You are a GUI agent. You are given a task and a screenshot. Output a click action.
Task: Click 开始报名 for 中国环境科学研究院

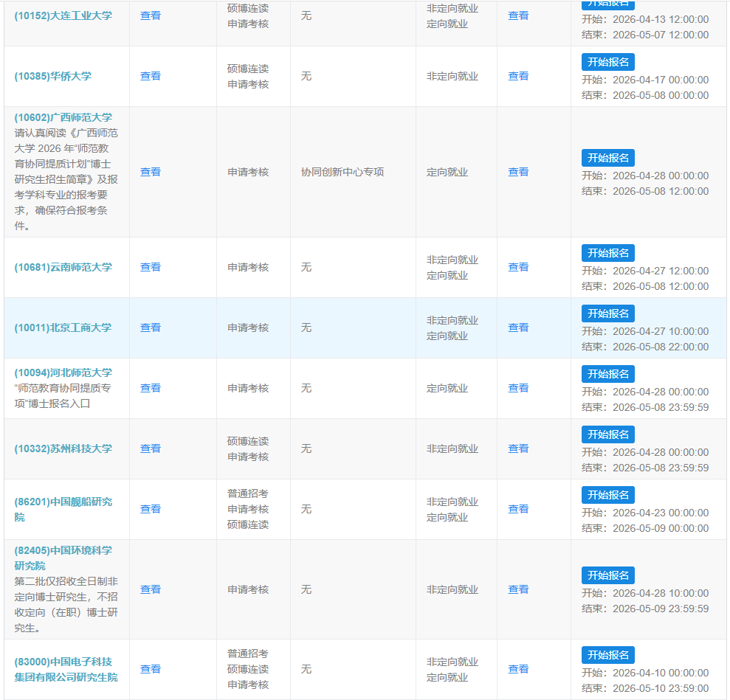point(608,576)
